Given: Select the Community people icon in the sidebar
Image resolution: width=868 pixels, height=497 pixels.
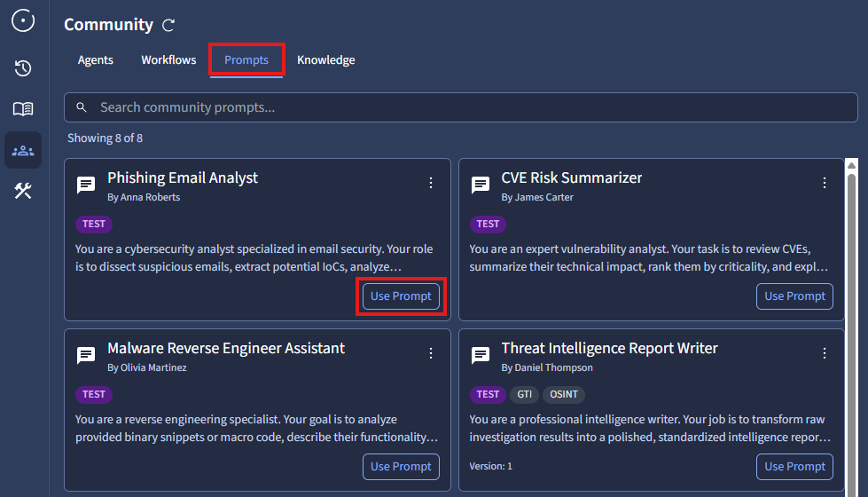Looking at the screenshot, I should 23,150.
